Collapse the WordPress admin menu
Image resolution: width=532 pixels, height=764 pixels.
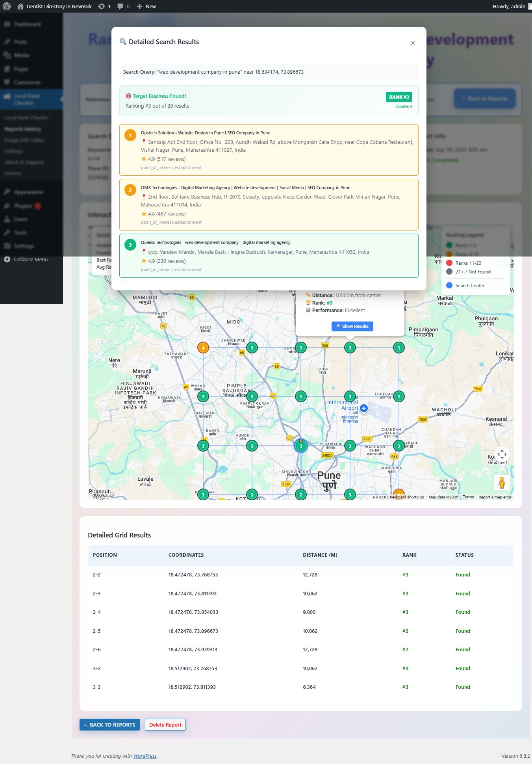[x=31, y=259]
